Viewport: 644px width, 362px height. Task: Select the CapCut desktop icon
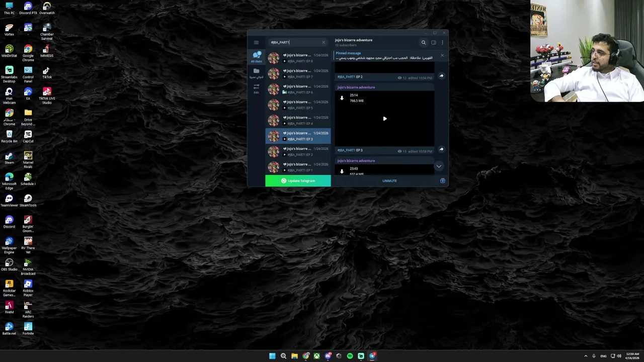point(28,136)
